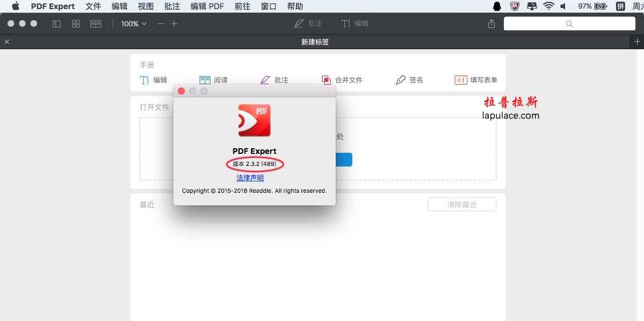This screenshot has width=644, height=321.
Task: Select the 批注 annotate tool in toolbar
Action: tap(308, 24)
